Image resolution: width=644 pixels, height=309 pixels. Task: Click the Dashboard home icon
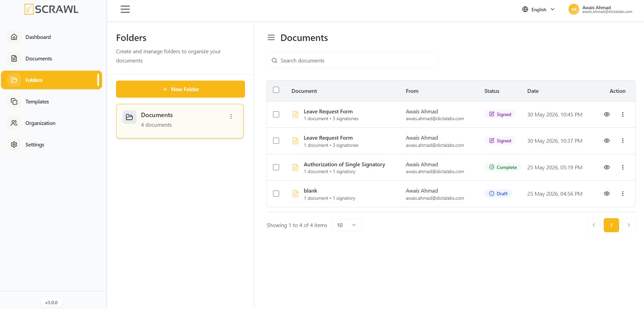click(x=14, y=37)
